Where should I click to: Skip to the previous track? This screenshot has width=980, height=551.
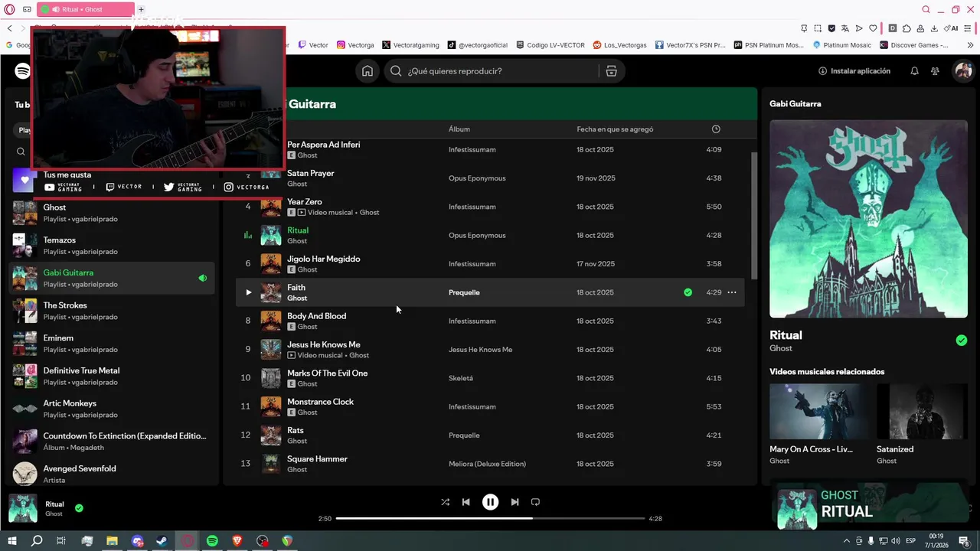tap(465, 502)
